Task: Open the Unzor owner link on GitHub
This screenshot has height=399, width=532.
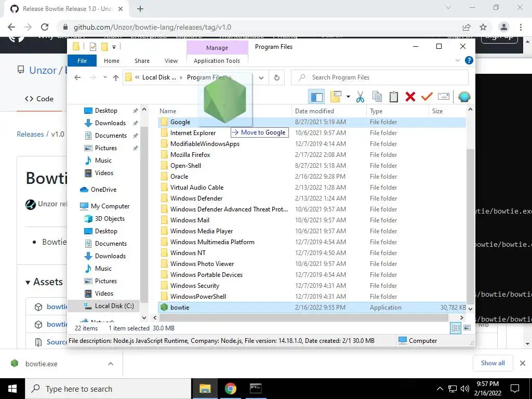Action: (x=43, y=70)
